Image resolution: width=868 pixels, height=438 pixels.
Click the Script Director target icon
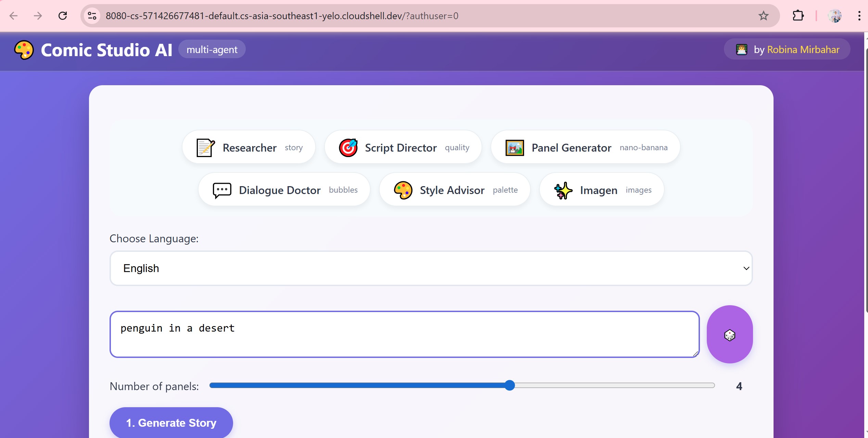coord(348,148)
